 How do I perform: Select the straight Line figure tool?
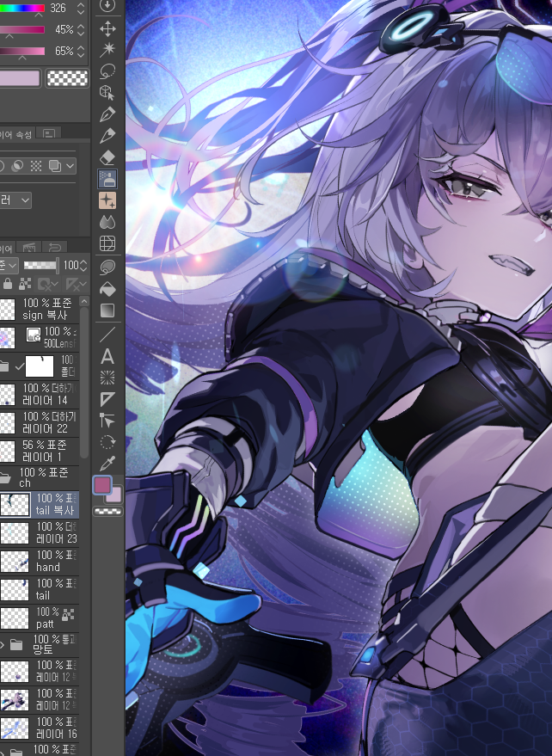(107, 334)
